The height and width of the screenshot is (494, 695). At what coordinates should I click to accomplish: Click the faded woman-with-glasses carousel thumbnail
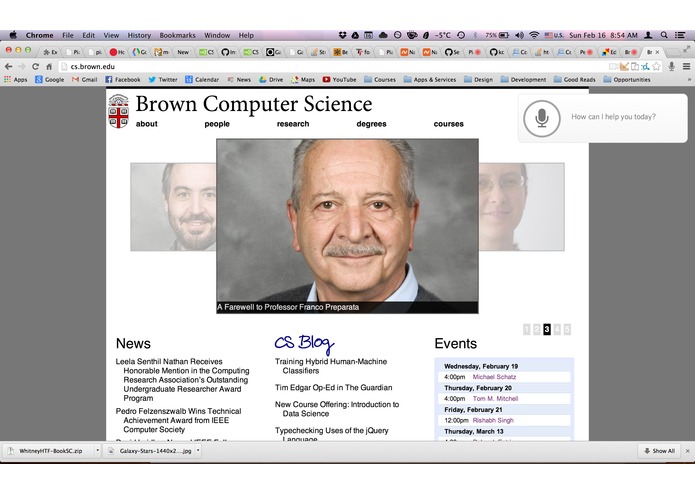point(522,207)
